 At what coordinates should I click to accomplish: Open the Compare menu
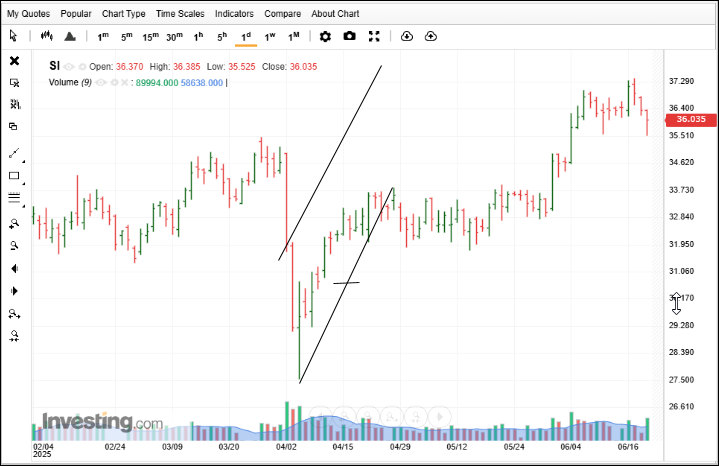click(x=282, y=14)
